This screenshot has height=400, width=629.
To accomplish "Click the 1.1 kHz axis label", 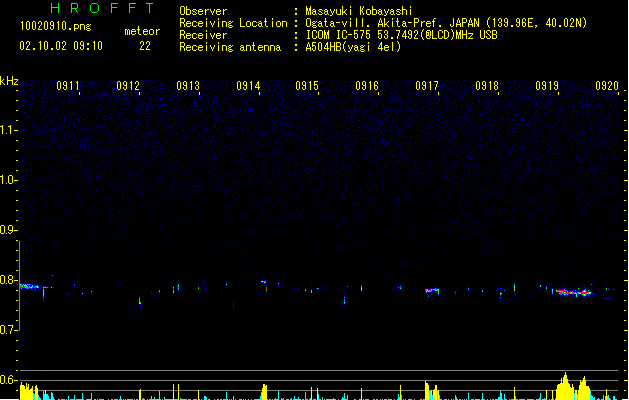I will [8, 130].
